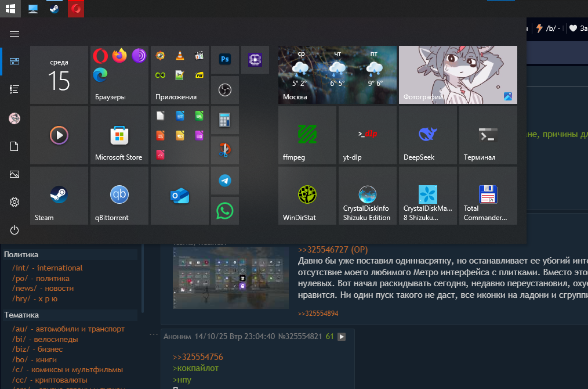
Task: Launch WinDirStat tile
Action: click(x=307, y=196)
